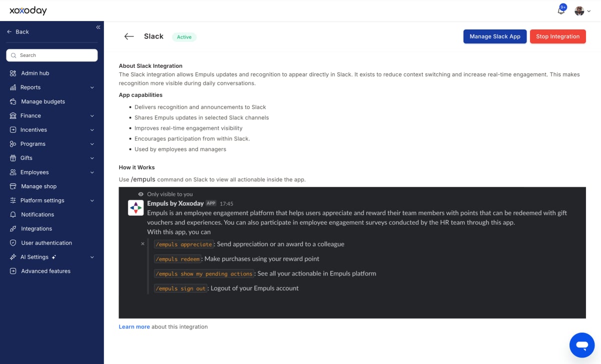Click the Programs icon in sidebar

13,144
